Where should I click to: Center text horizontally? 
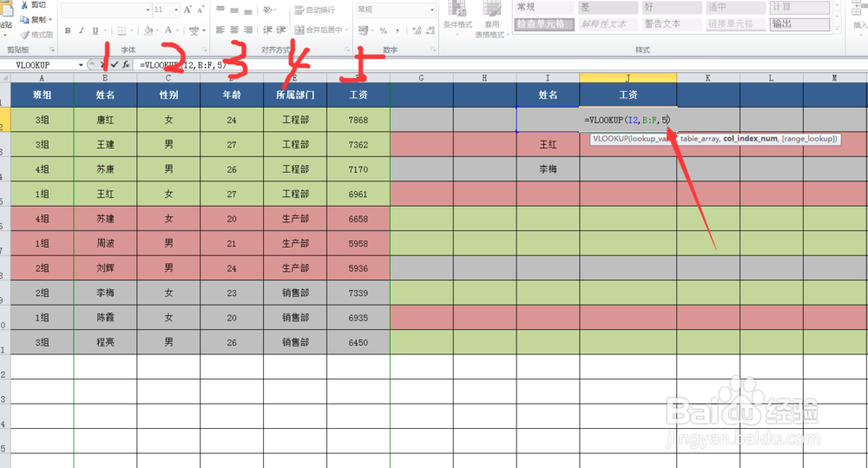point(234,30)
